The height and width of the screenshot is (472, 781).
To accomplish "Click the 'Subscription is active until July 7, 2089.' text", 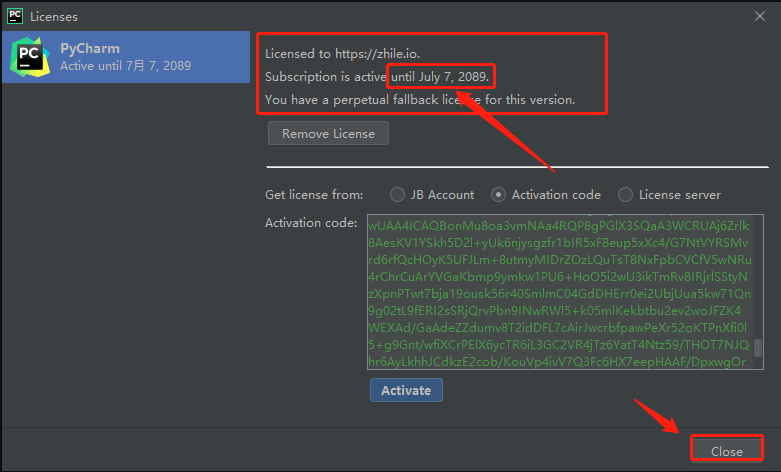I will click(x=377, y=77).
